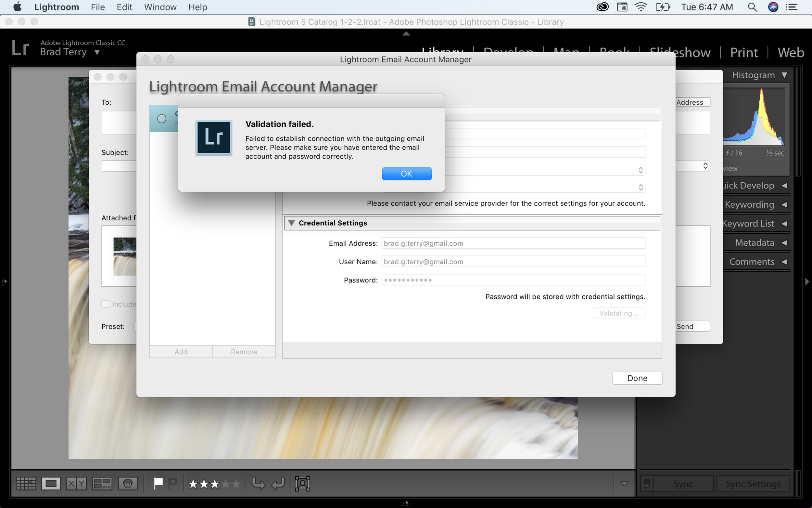
Task: Open Notification Center
Action: tap(792, 7)
